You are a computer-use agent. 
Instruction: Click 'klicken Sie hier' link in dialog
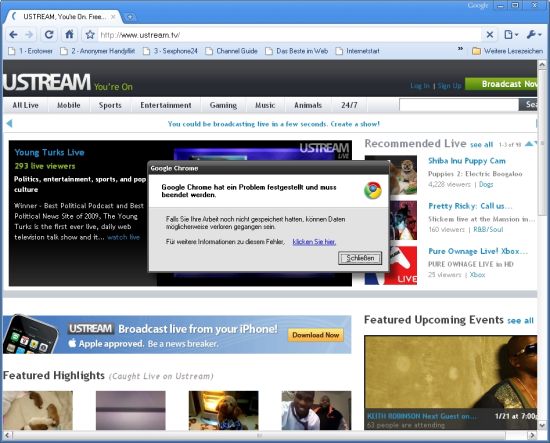[x=314, y=242]
